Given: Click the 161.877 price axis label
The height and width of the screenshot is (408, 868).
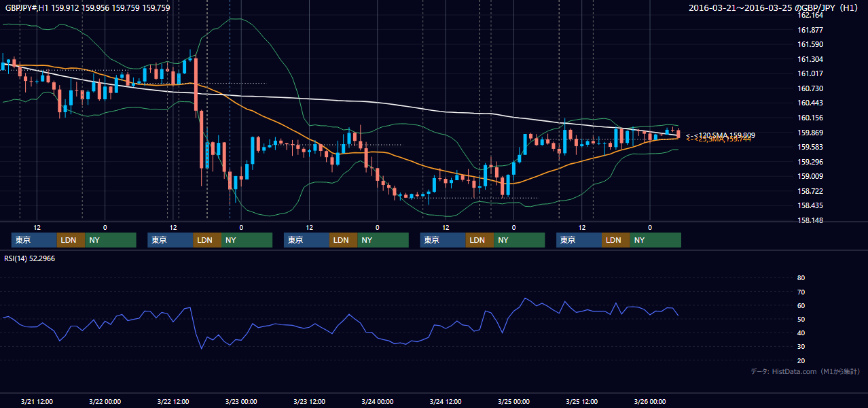Looking at the screenshot, I should 810,30.
